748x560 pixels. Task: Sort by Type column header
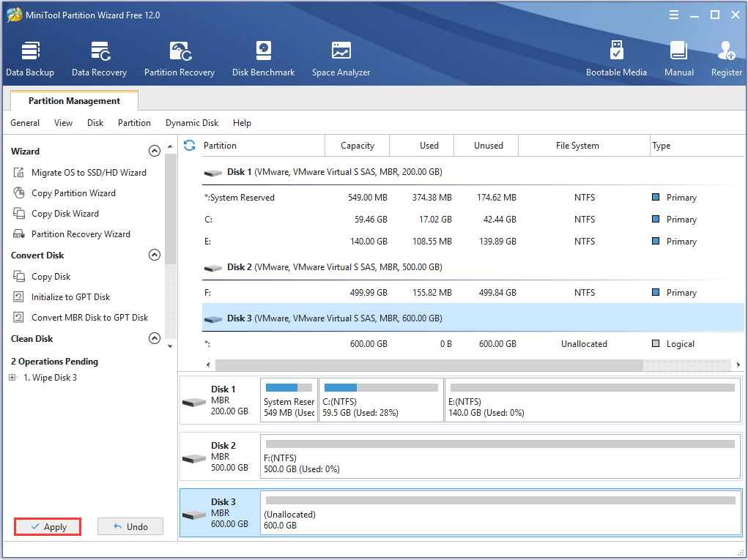[697, 146]
